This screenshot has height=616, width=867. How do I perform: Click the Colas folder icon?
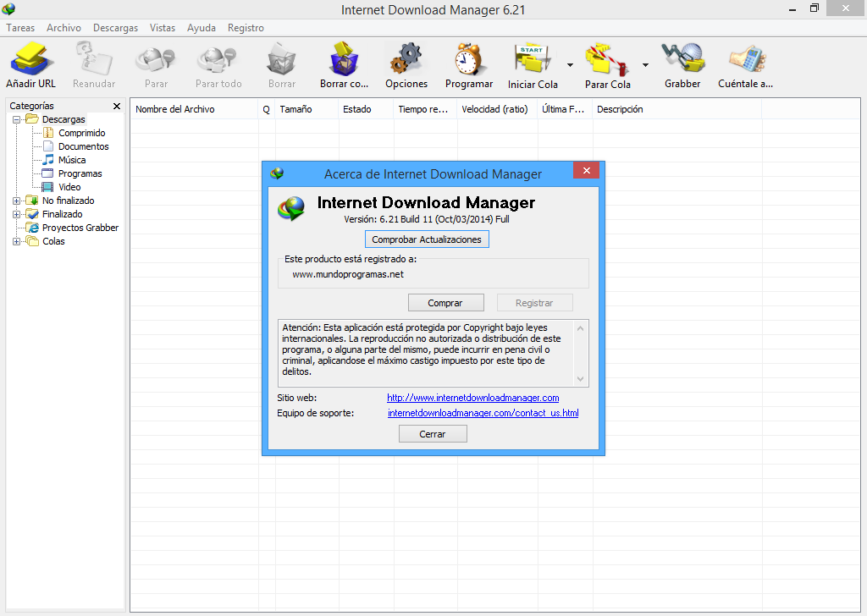click(x=32, y=241)
